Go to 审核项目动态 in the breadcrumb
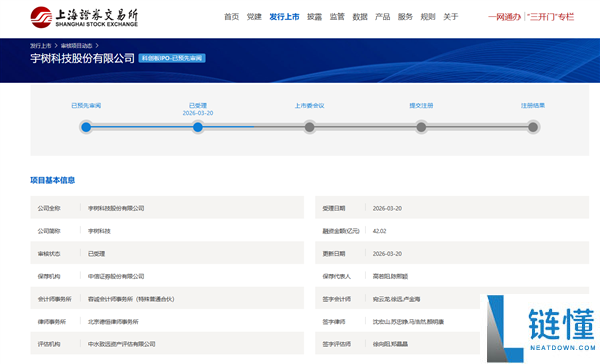600x364 pixels. tap(77, 46)
